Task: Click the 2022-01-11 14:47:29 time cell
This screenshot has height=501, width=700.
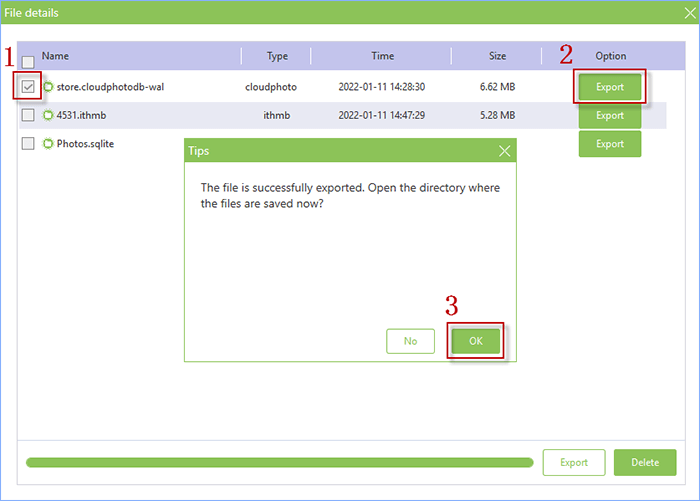Action: (x=382, y=115)
